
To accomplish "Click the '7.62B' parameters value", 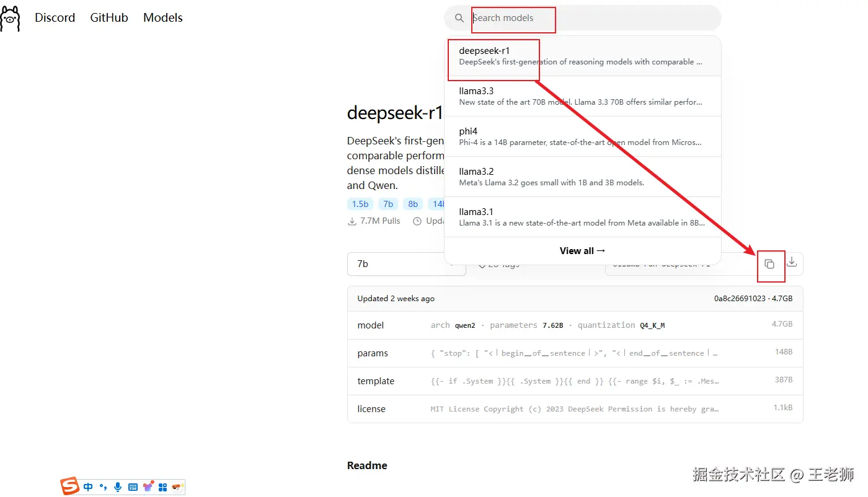I will coord(552,325).
